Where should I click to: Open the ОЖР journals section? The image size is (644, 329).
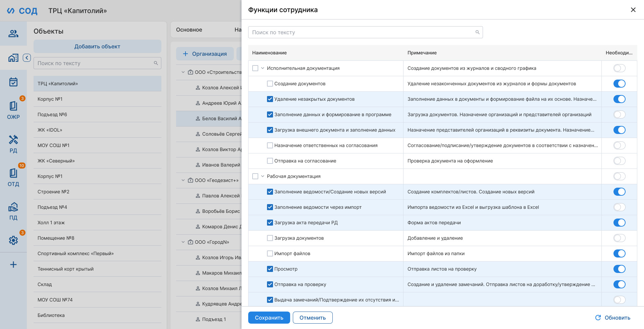point(13,110)
